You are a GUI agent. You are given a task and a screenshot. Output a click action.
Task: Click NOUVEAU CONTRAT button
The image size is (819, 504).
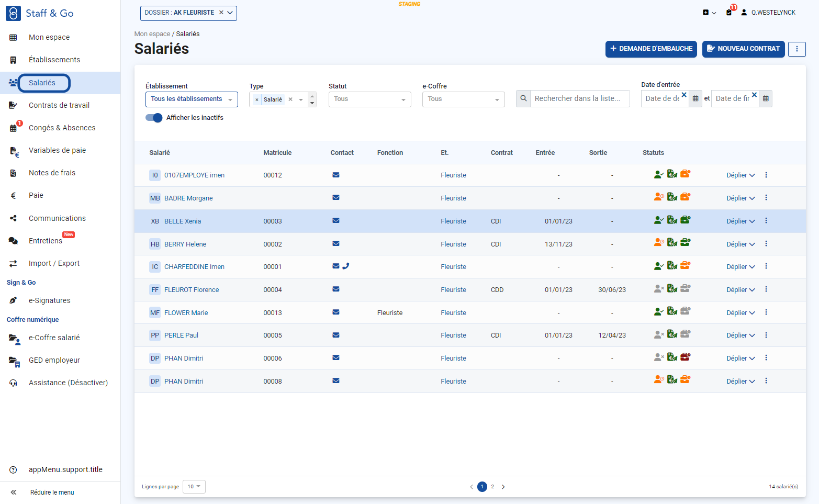point(743,49)
